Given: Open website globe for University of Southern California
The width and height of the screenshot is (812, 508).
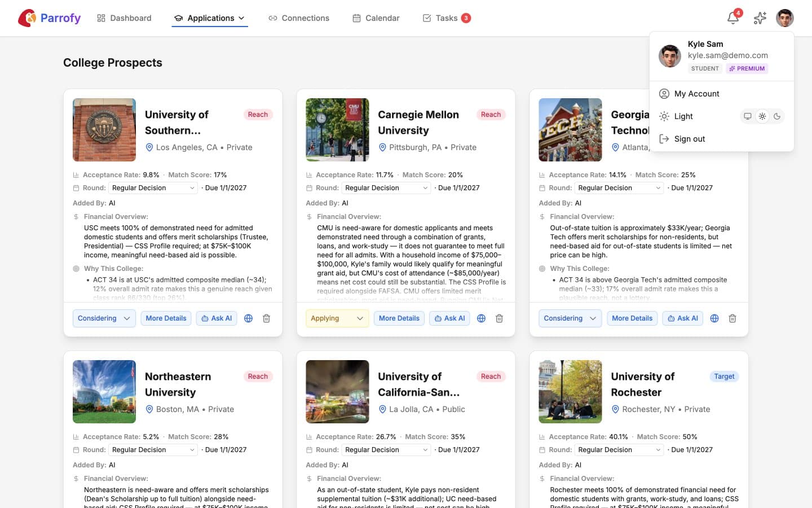Looking at the screenshot, I should pos(248,318).
